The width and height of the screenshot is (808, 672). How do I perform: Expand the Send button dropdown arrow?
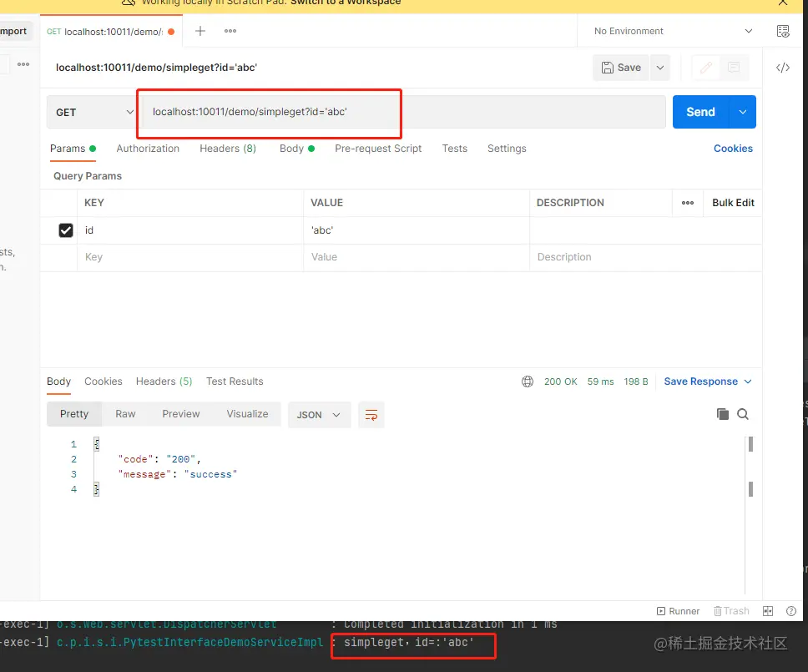[743, 112]
